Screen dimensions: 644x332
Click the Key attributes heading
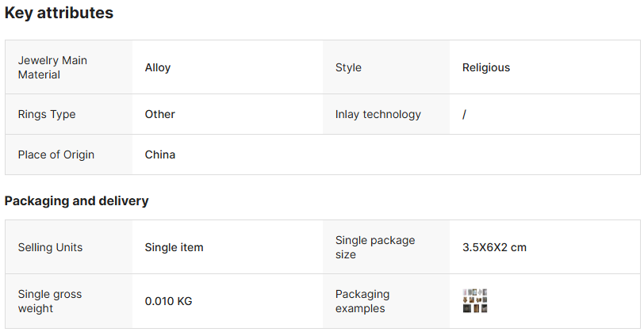(x=59, y=13)
